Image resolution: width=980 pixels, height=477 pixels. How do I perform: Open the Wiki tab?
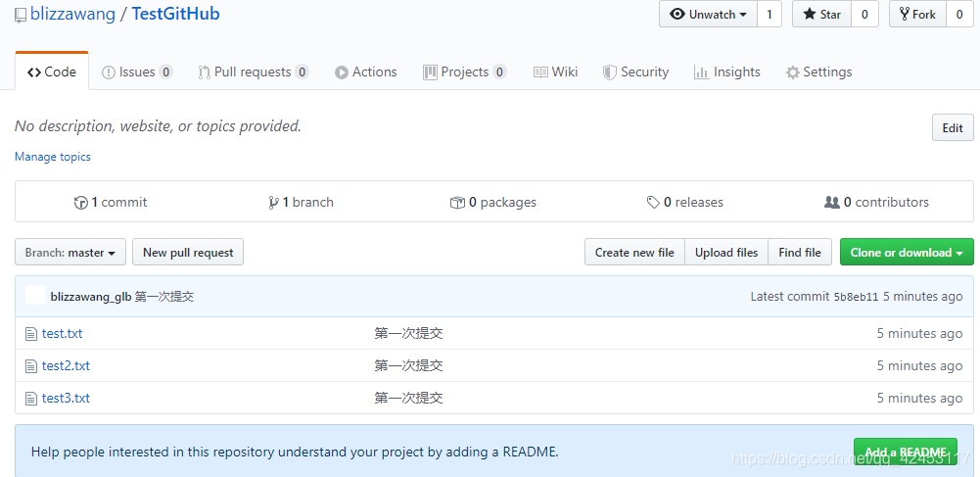[556, 72]
